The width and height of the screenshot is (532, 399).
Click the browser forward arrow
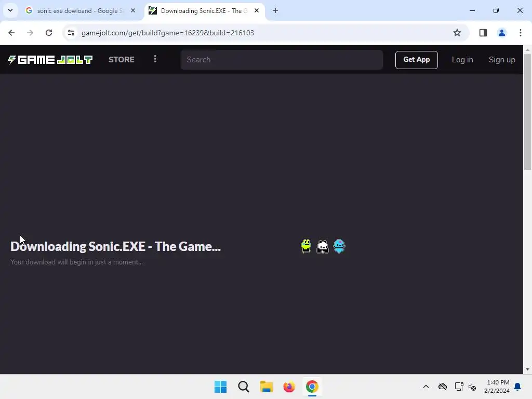pyautogui.click(x=30, y=33)
